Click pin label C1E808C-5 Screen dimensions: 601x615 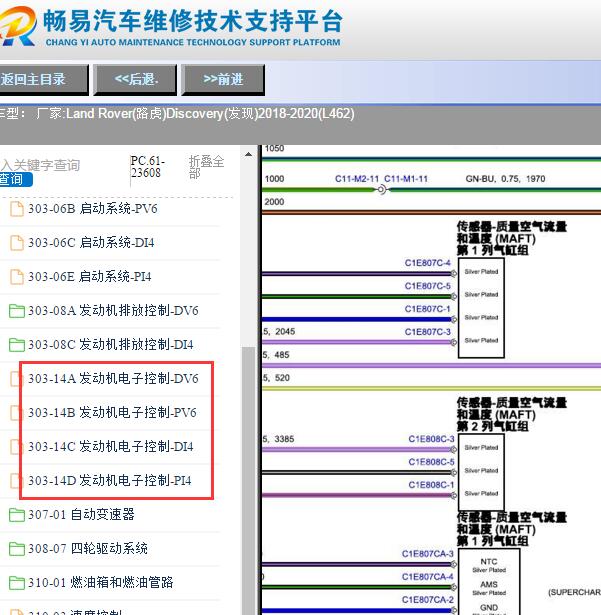pos(431,462)
